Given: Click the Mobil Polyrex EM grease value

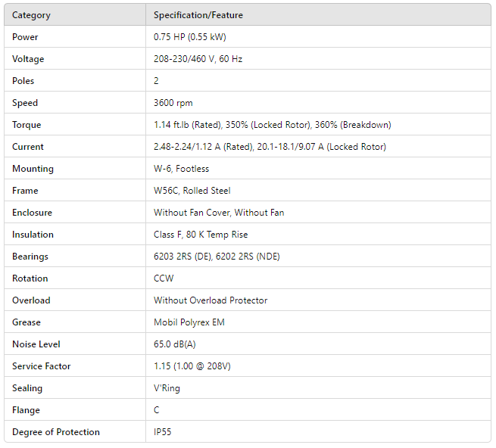Looking at the screenshot, I should (189, 322).
